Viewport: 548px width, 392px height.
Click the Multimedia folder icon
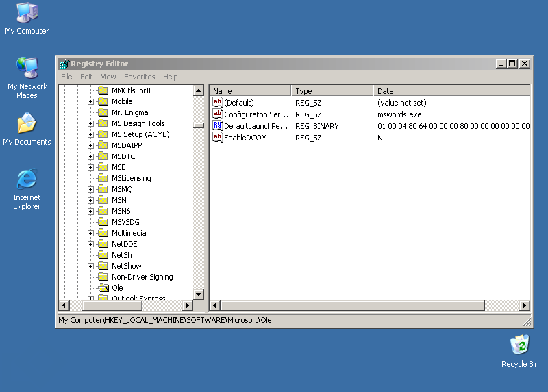(103, 233)
